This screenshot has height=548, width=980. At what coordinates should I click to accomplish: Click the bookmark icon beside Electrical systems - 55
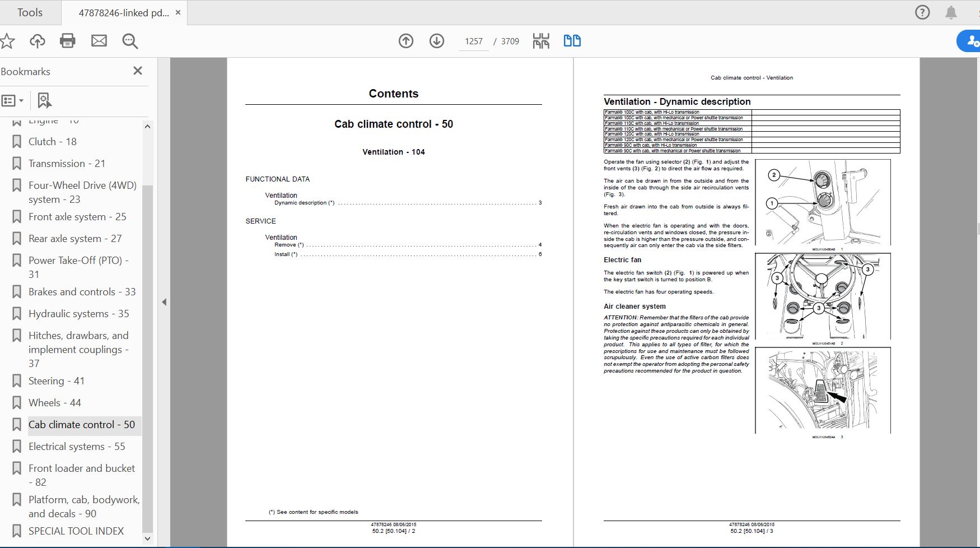(17, 447)
